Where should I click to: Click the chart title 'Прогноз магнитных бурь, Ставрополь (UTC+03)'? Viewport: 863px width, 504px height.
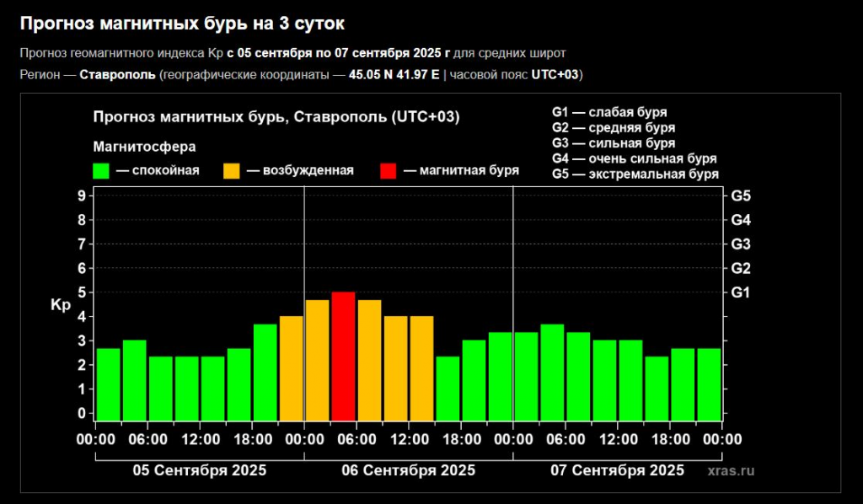tap(276, 117)
